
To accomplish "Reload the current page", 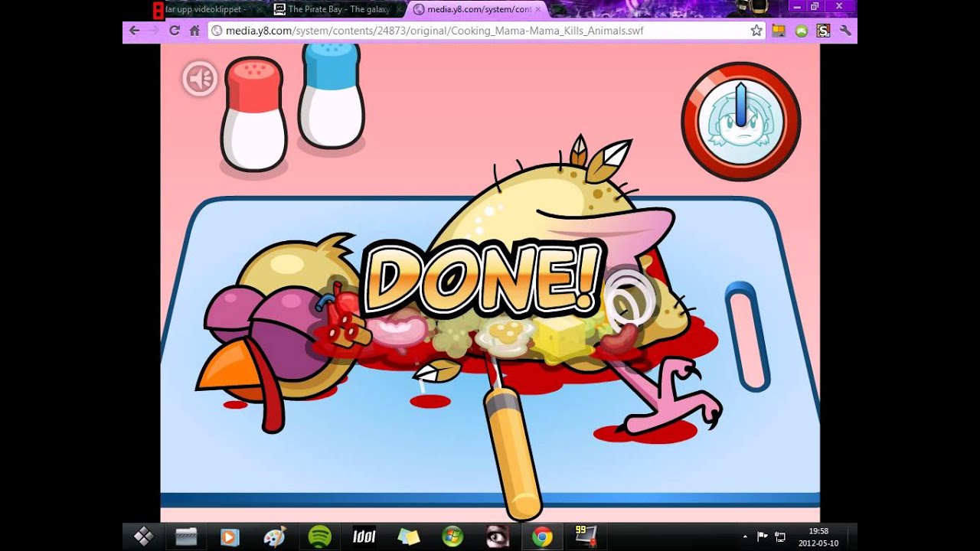I will [175, 31].
